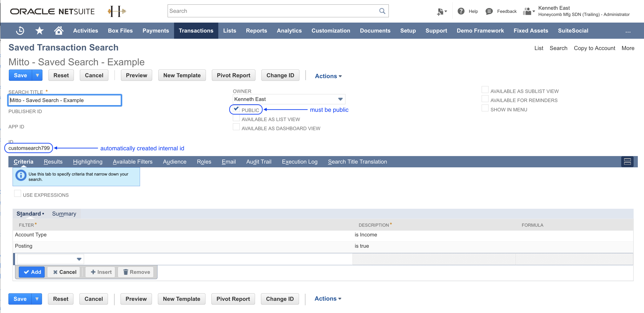Toggle the subtab layout icon

tap(627, 162)
